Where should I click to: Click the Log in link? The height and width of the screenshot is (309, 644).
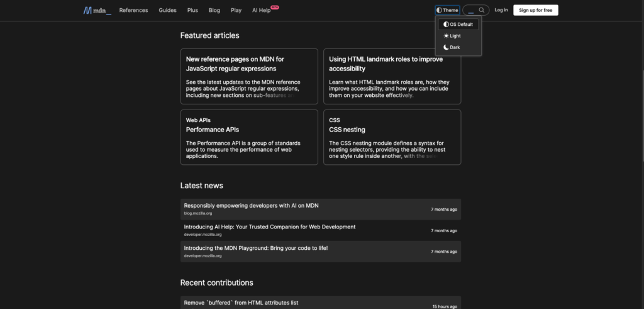tap(501, 10)
